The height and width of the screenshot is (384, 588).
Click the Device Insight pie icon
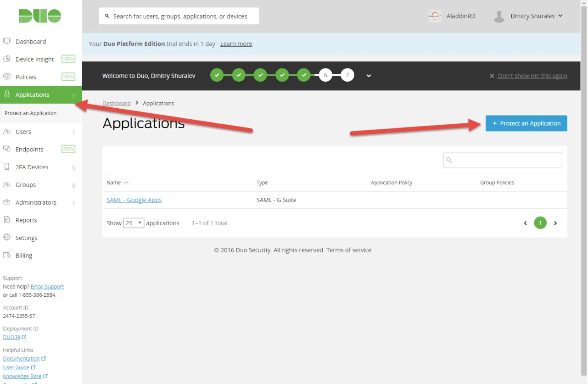click(7, 59)
